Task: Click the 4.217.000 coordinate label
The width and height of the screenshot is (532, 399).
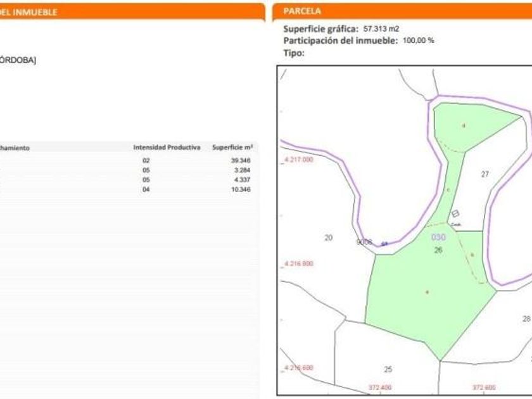Action: tap(296, 160)
